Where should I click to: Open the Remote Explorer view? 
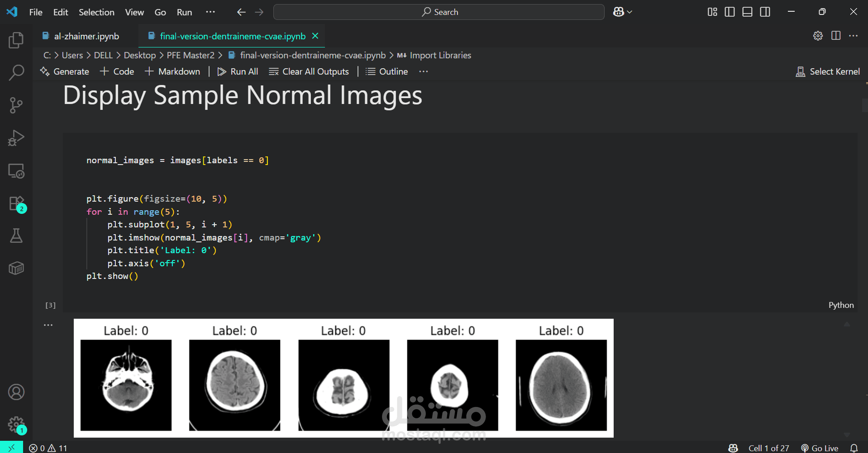pos(16,171)
